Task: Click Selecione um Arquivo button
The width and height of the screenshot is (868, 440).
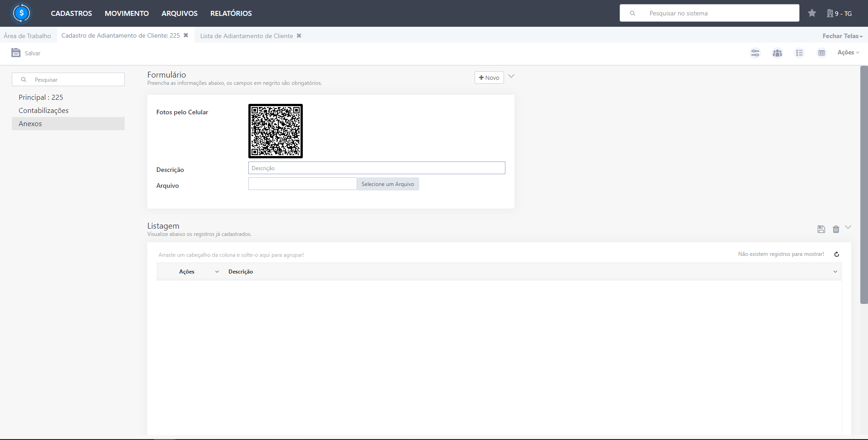Action: coord(388,184)
